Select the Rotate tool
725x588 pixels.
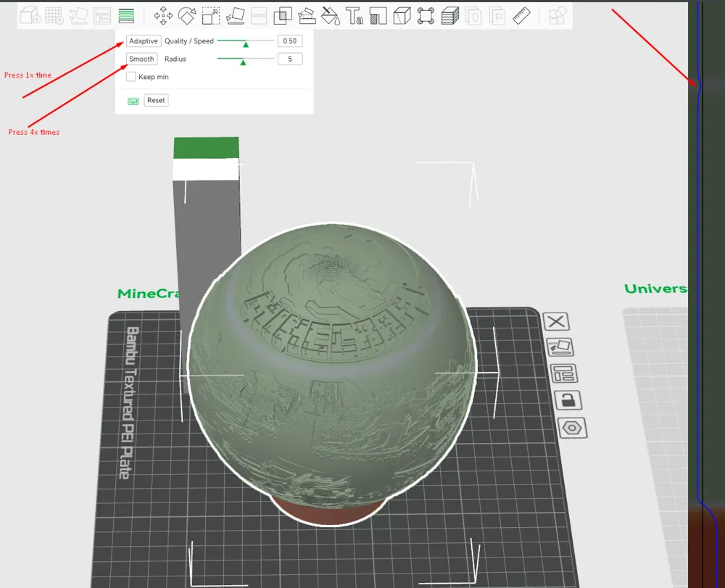pyautogui.click(x=187, y=16)
